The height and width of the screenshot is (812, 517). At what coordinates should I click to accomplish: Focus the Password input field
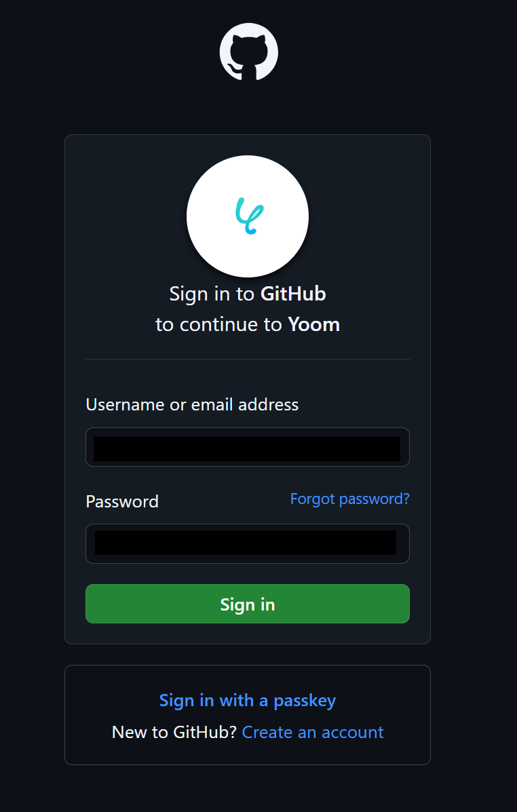click(x=248, y=544)
